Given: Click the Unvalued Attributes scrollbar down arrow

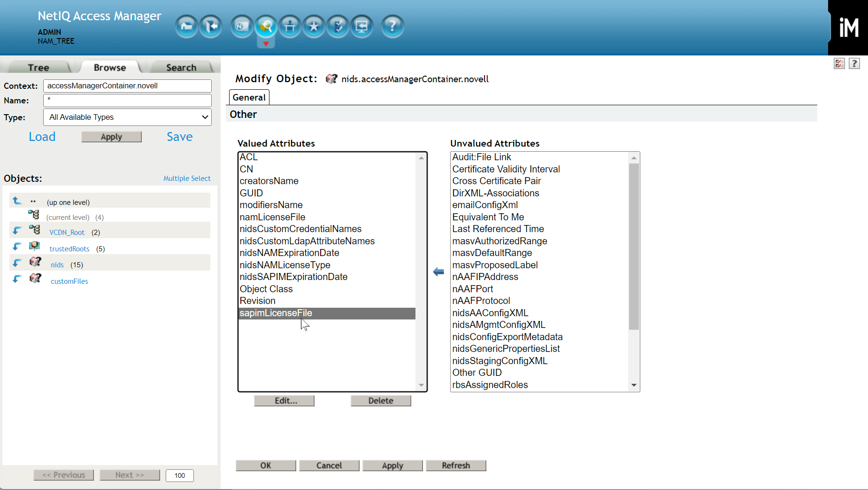Looking at the screenshot, I should click(634, 385).
